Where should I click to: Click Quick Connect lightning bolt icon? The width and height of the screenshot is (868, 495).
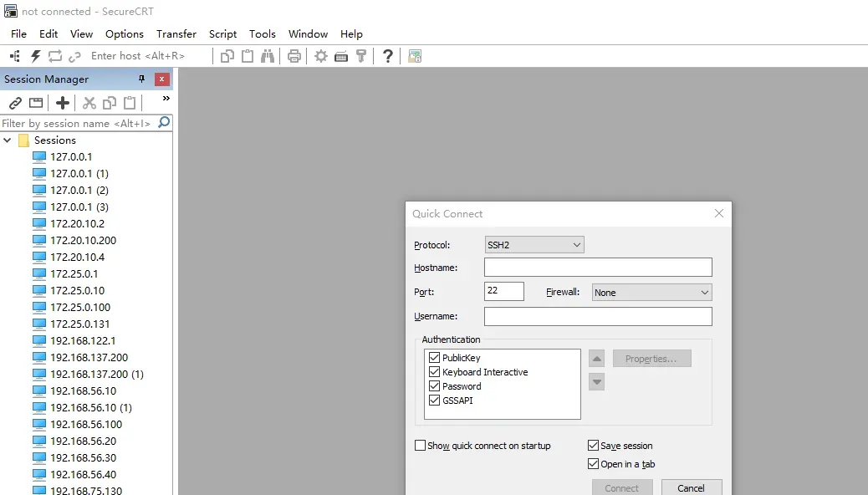point(35,56)
